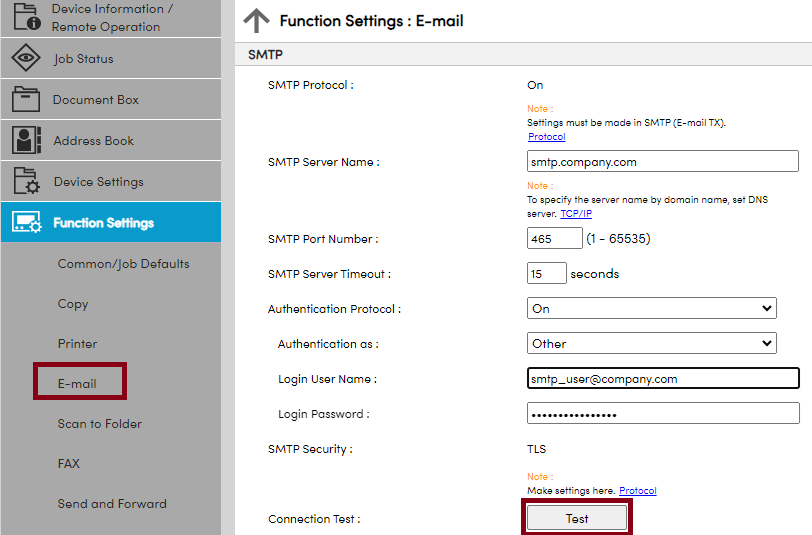Click the Device Settings gear folder icon

point(26,182)
